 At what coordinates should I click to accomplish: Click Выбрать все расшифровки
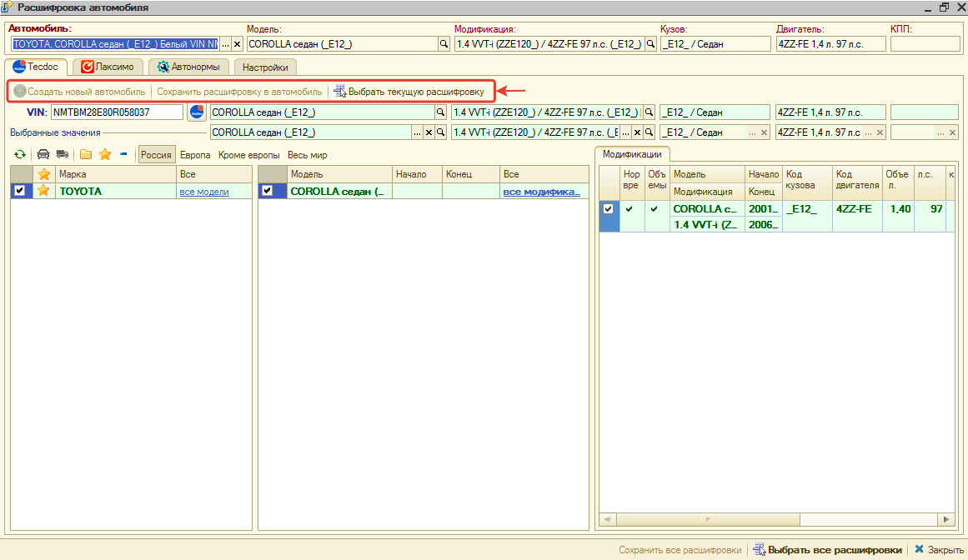[x=827, y=549]
